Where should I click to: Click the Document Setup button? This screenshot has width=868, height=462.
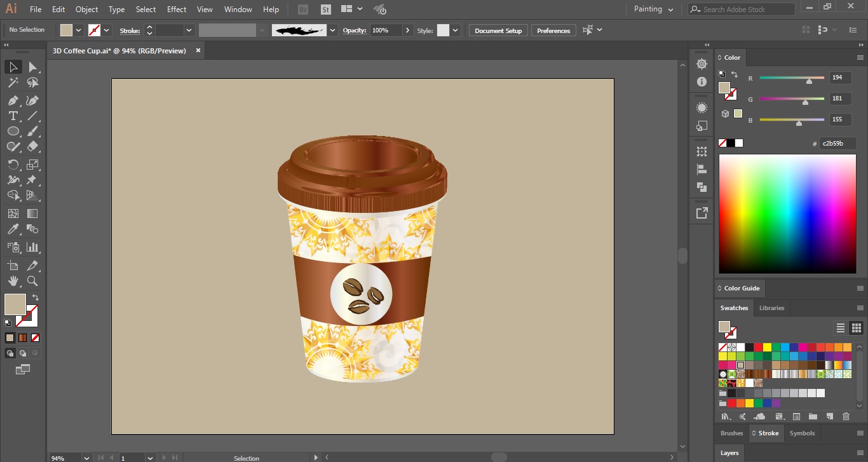pyautogui.click(x=498, y=31)
